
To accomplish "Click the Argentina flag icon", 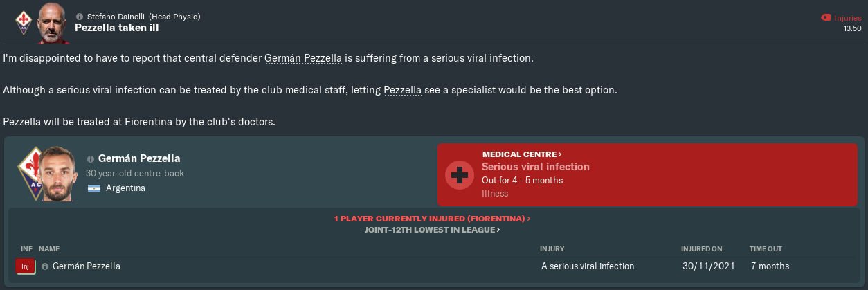I will pyautogui.click(x=94, y=188).
